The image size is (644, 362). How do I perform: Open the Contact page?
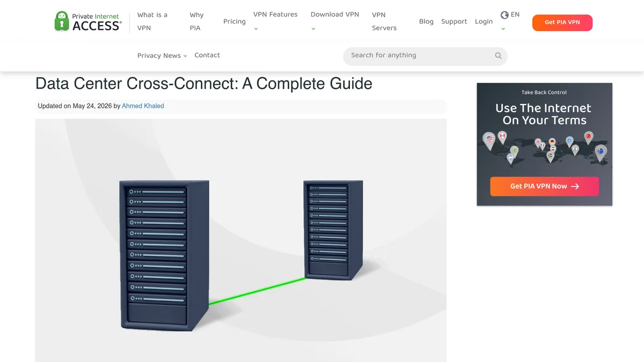(207, 55)
